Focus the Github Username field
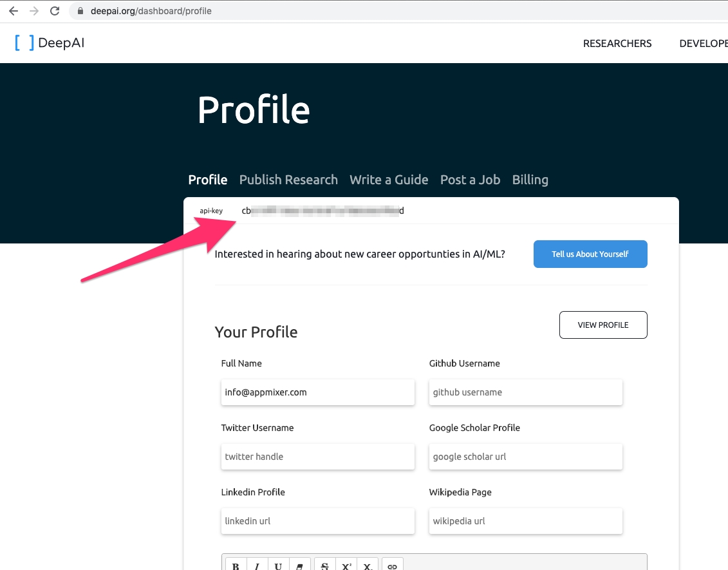The image size is (728, 570). [525, 392]
